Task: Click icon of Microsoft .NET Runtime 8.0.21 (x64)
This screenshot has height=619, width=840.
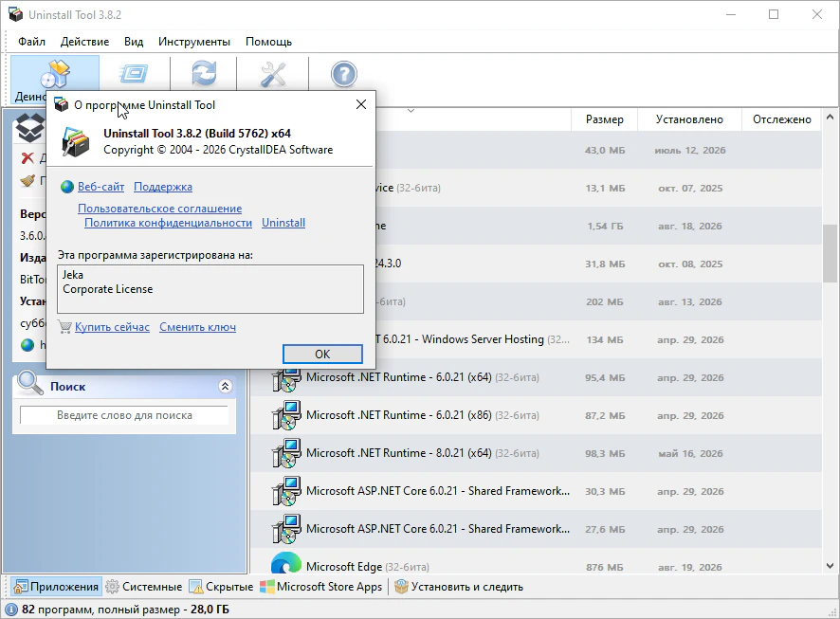Action: 286,453
